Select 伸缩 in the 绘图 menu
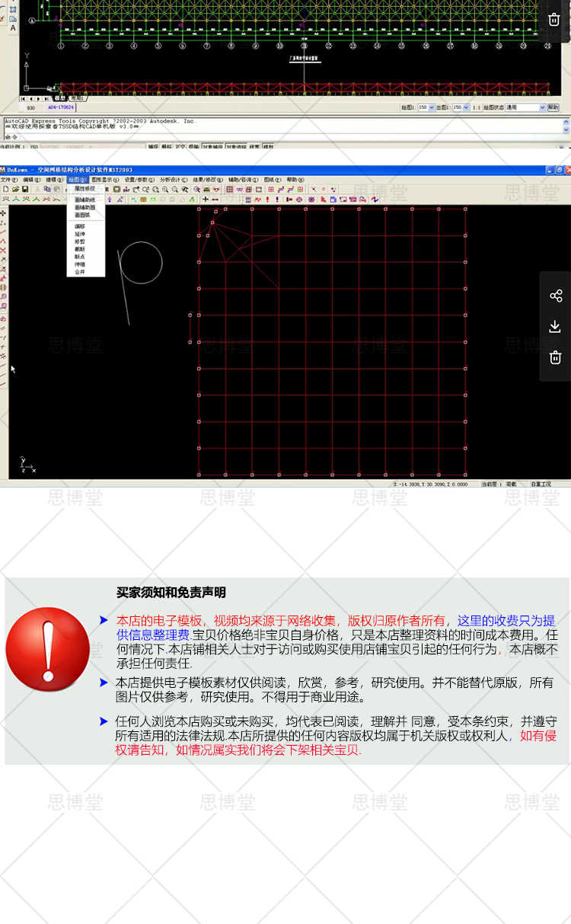This screenshot has height=924, width=571. tap(80, 264)
